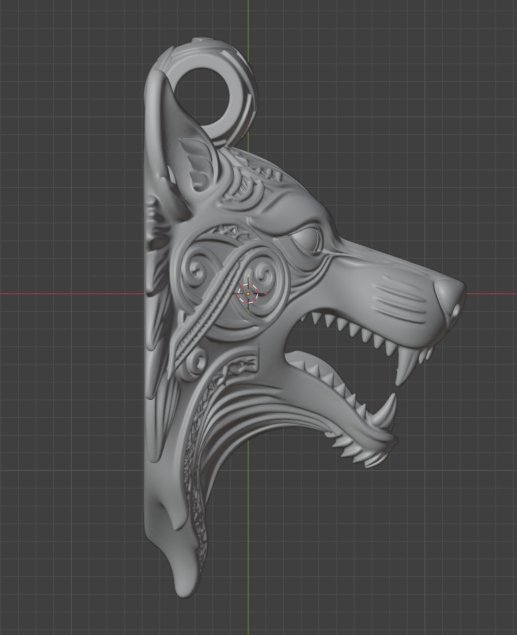
Task: Click the large lower fang
Action: 387,410
